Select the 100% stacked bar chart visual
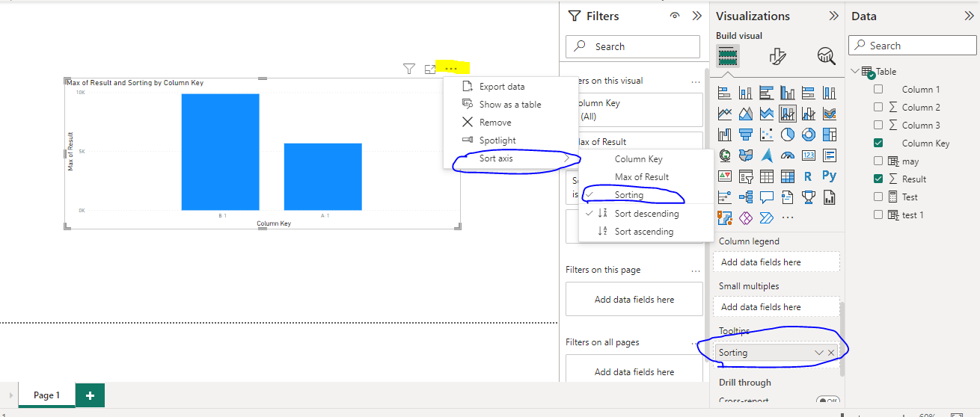Viewport: 980px width, 417px height. pos(808,93)
